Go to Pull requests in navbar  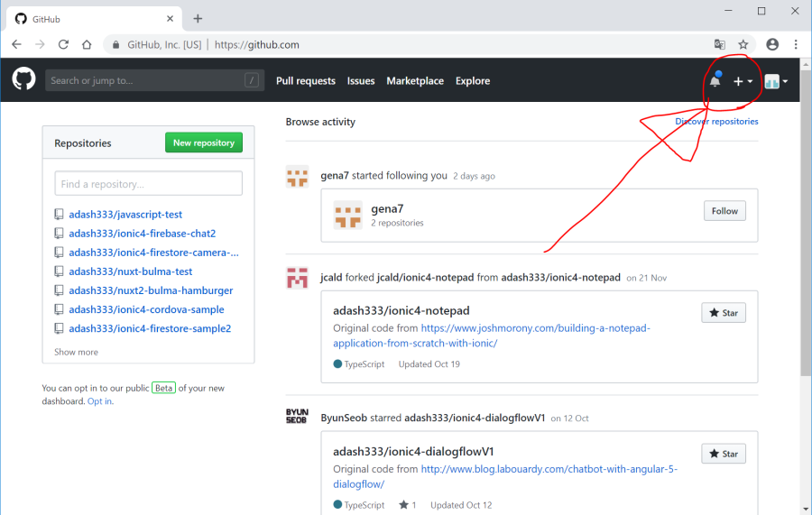305,81
